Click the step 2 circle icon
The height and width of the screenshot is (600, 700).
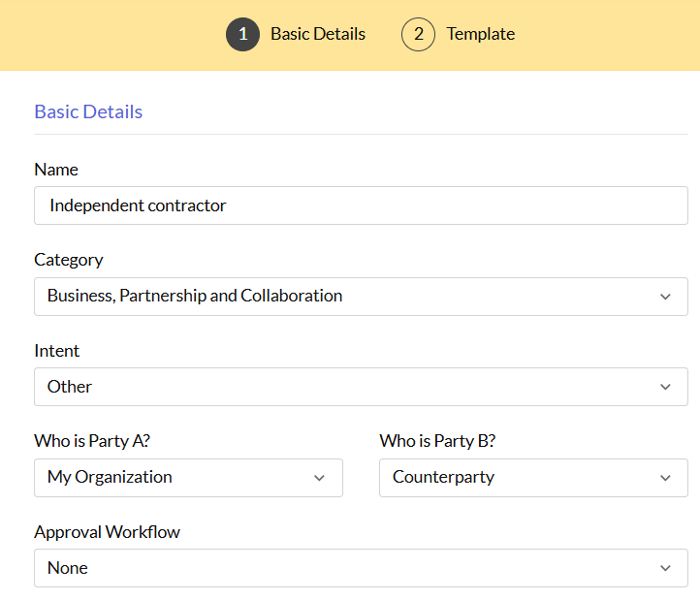418,34
